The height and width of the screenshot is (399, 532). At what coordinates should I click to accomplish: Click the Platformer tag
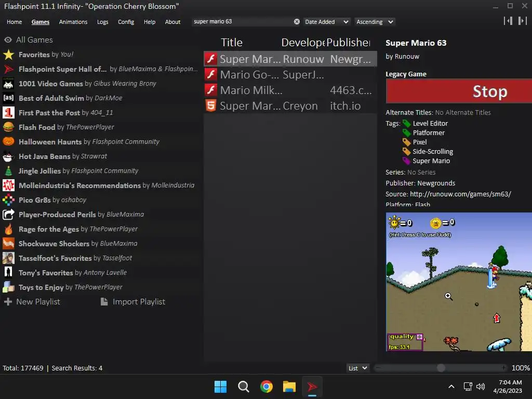429,132
